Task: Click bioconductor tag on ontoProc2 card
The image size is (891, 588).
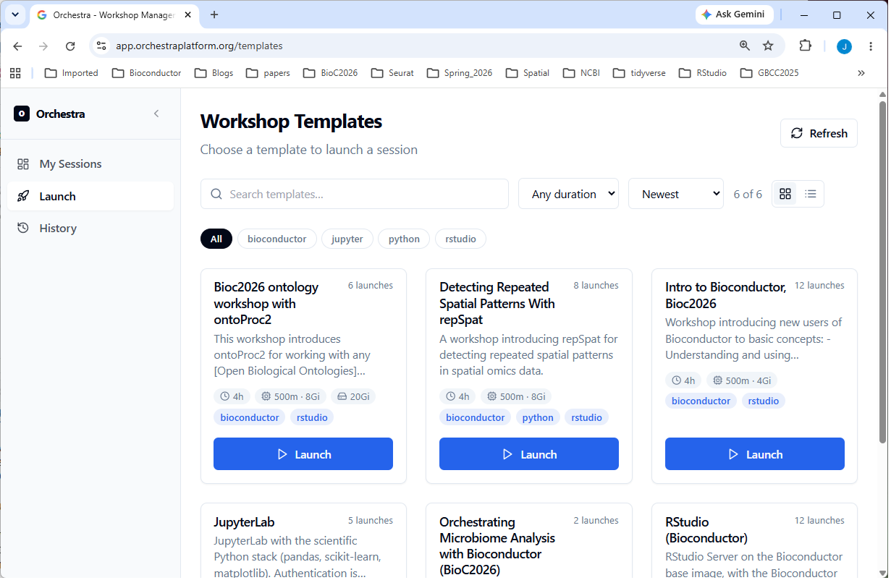Action: pos(250,417)
